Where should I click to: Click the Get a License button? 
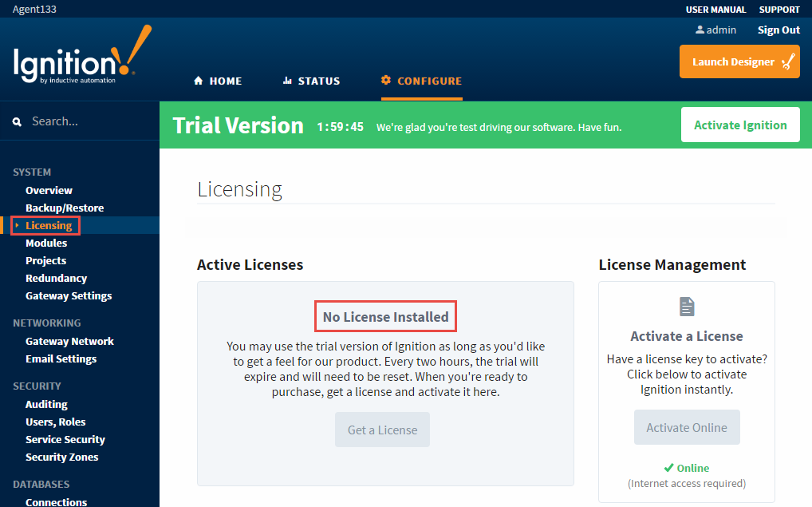click(382, 430)
